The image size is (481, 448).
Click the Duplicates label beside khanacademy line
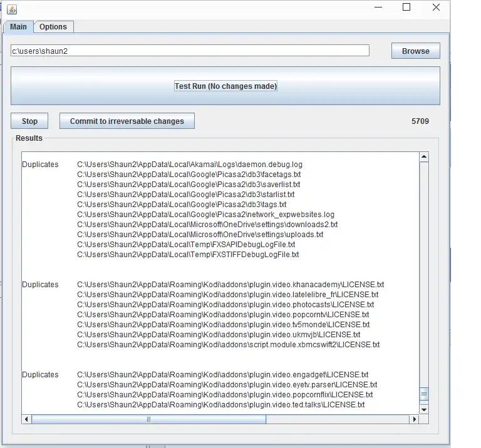click(40, 285)
